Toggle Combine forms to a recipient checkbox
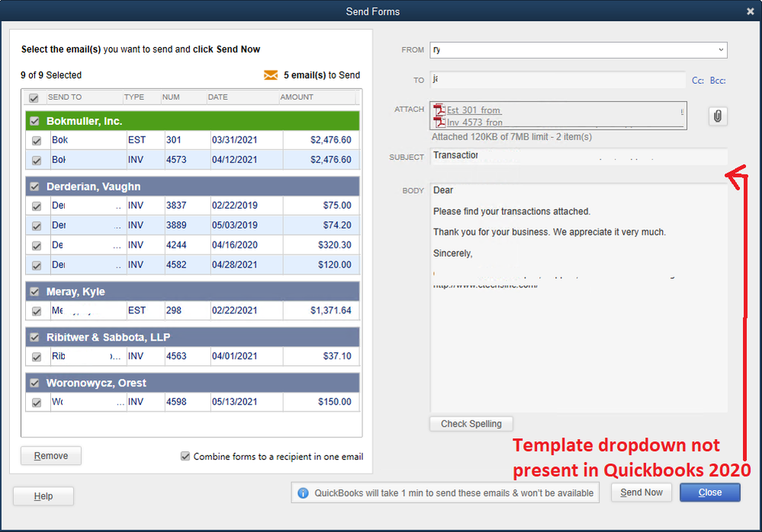762x532 pixels. click(x=185, y=457)
